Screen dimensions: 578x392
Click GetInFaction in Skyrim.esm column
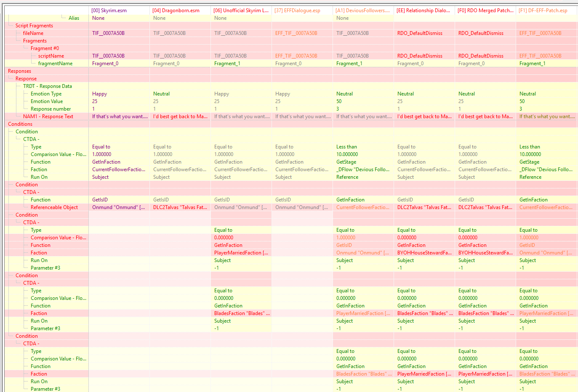106,162
